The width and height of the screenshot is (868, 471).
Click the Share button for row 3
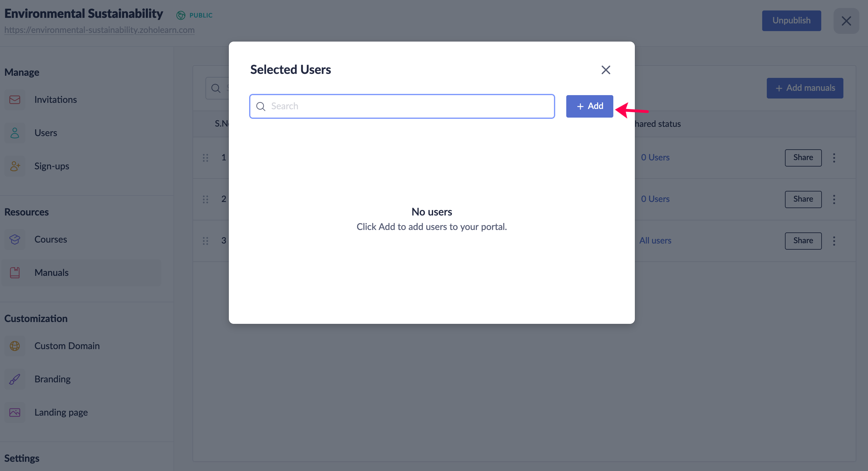tap(803, 241)
